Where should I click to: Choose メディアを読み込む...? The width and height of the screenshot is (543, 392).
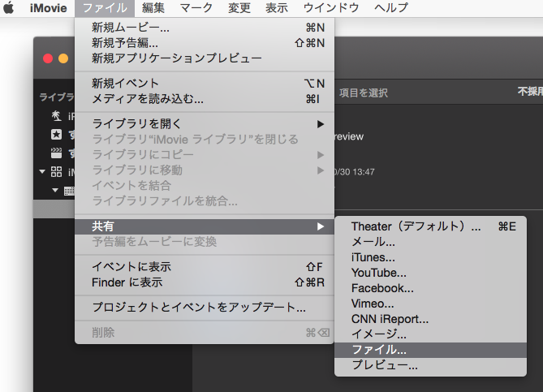click(x=205, y=99)
